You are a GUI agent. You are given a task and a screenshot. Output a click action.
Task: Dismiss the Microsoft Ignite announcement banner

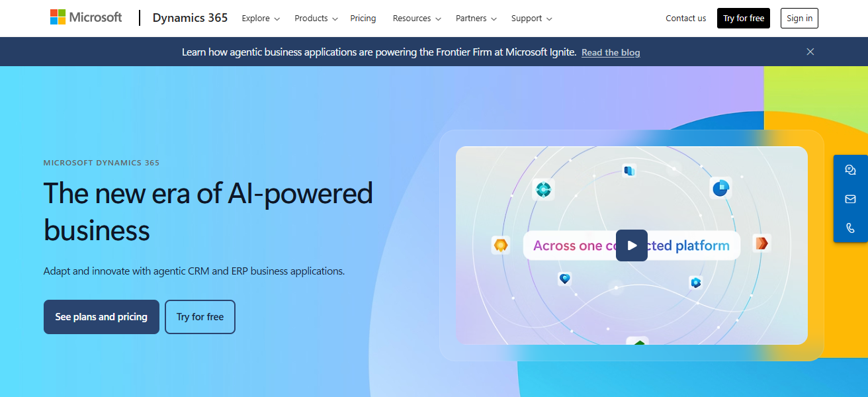pos(810,51)
